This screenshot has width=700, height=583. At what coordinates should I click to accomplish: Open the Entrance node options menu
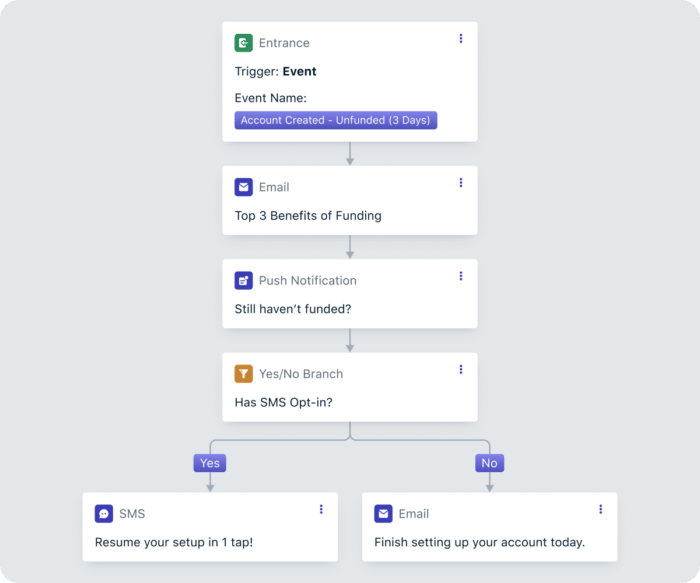coord(461,39)
